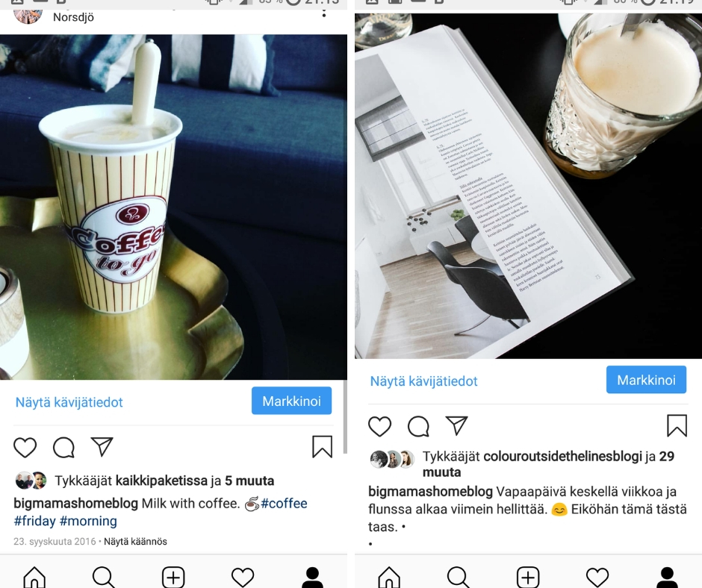This screenshot has width=702, height=588.
Task: Open the three-dot post options menu
Action: point(324,13)
